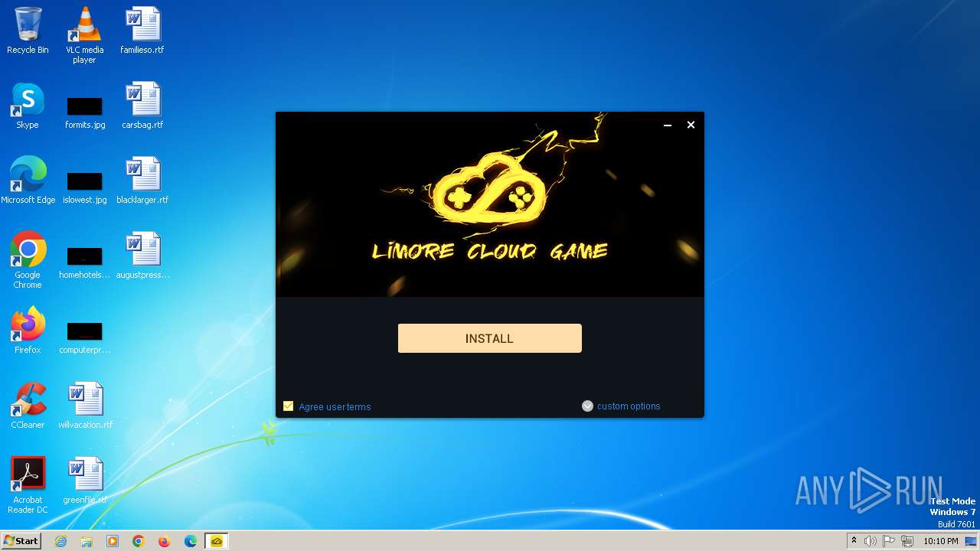
Task: Select the CCleaner desktop shortcut
Action: click(28, 406)
